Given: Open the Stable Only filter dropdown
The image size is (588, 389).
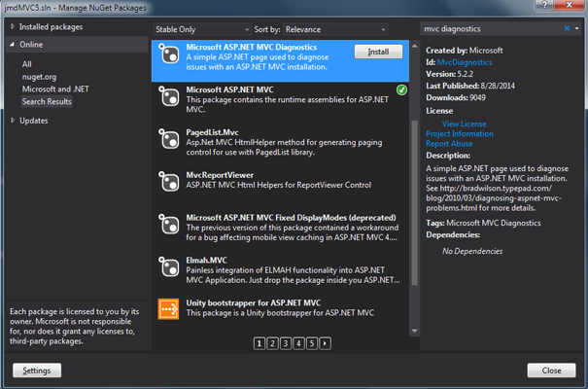Looking at the screenshot, I should [x=202, y=29].
